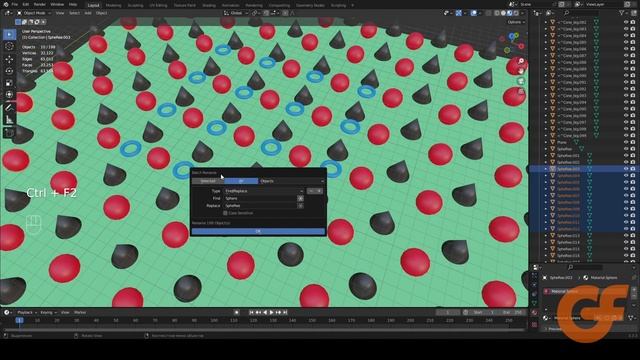The width and height of the screenshot is (640, 360).
Task: Select the Rotate tool
Action: (9, 71)
